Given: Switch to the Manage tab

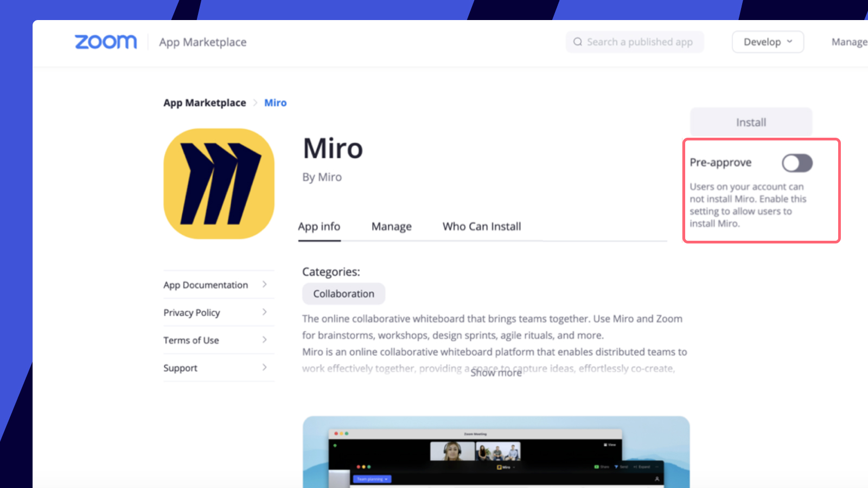Looking at the screenshot, I should [x=391, y=227].
